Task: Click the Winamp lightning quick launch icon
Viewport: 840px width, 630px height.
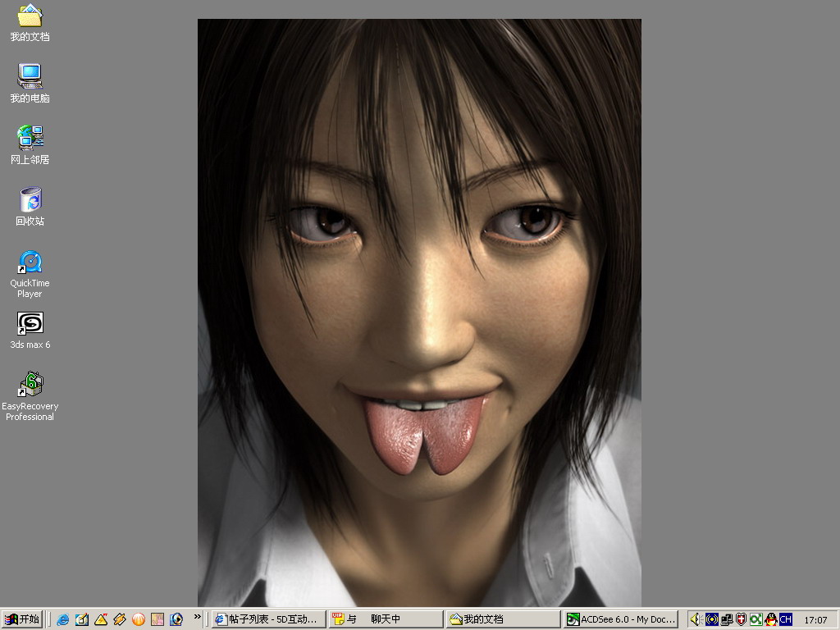Action: click(120, 619)
